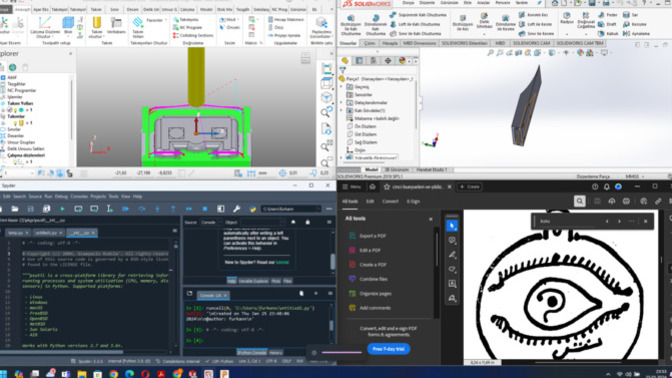This screenshot has width=672, height=378.
Task: Select the Radyus fillet tool in SolidWorks
Action: pos(567,18)
